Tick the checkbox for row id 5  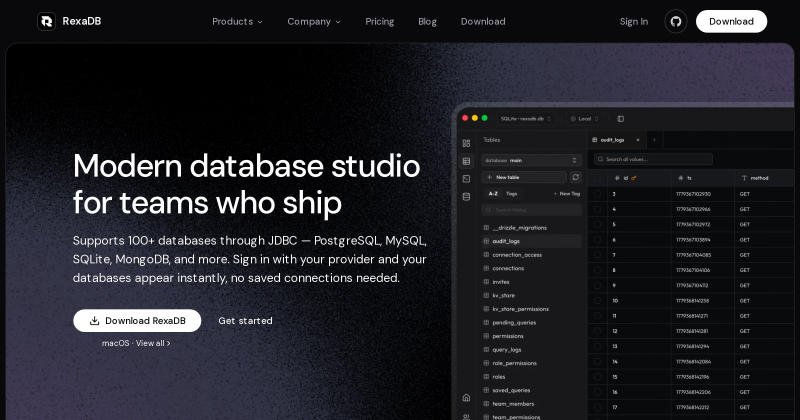(x=597, y=225)
